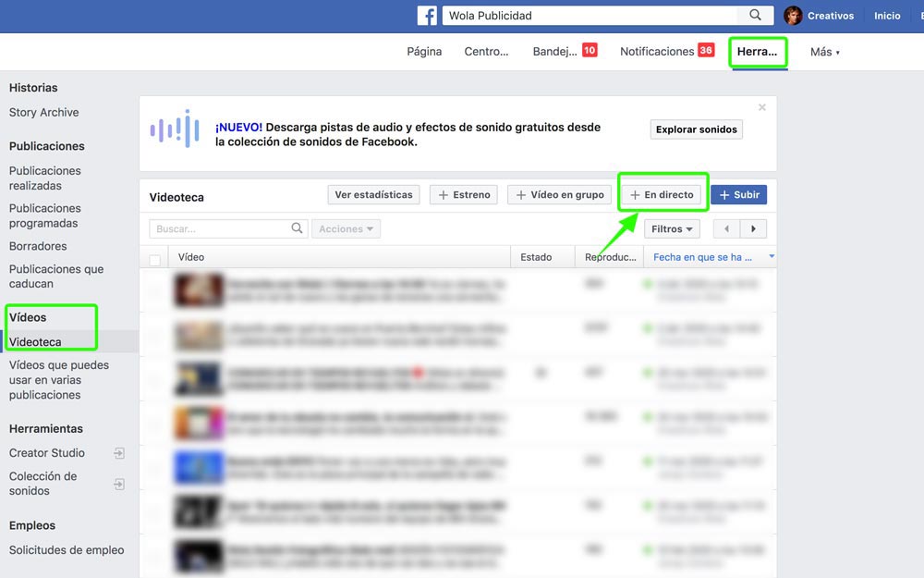Open Story Archive in sidebar

pos(43,113)
